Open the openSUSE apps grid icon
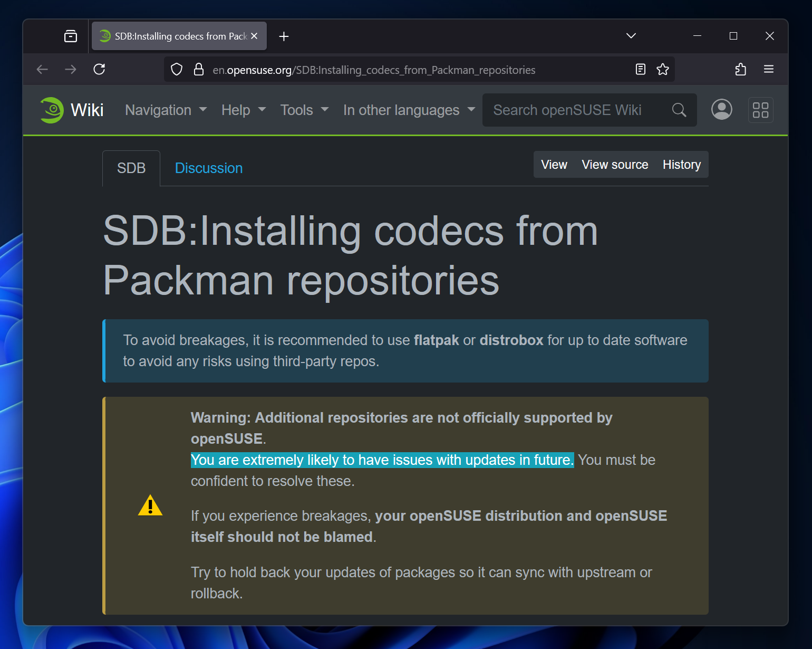812x649 pixels. [x=761, y=110]
